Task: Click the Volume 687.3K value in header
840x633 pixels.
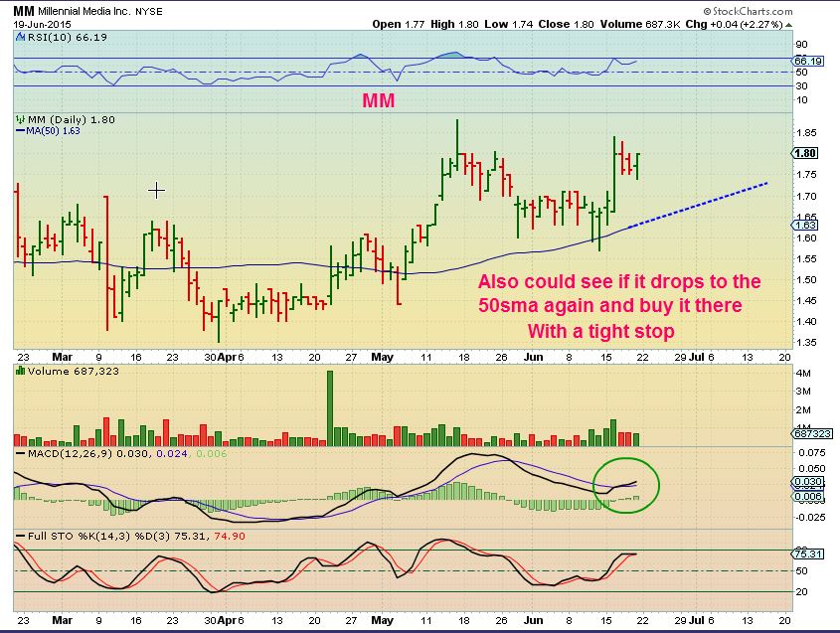Action: pyautogui.click(x=640, y=24)
